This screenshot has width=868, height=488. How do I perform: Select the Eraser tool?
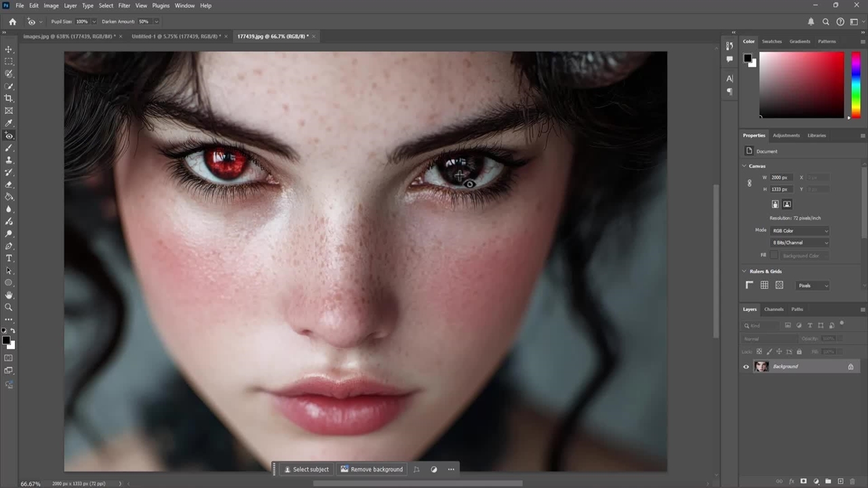click(x=9, y=184)
